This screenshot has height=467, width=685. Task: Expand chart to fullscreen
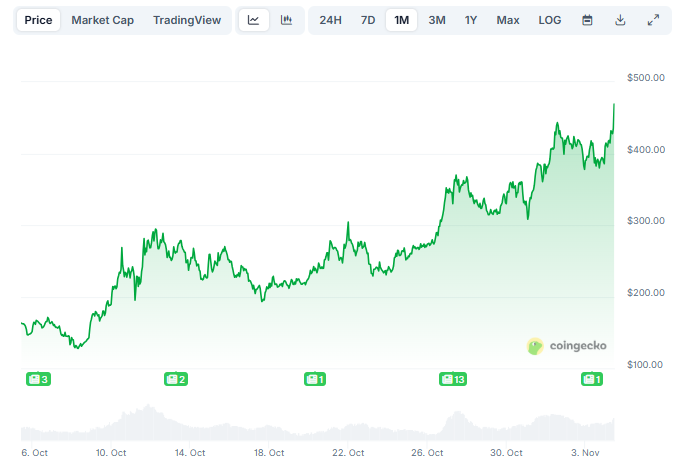pos(653,20)
